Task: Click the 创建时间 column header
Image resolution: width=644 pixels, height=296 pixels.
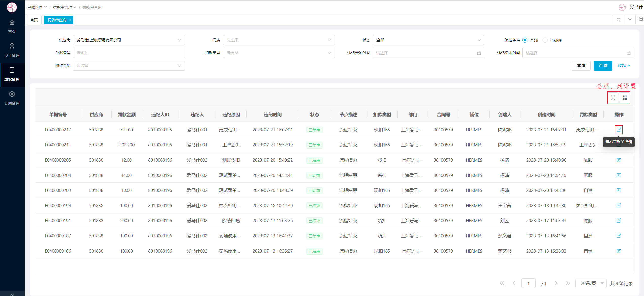Action: click(546, 115)
